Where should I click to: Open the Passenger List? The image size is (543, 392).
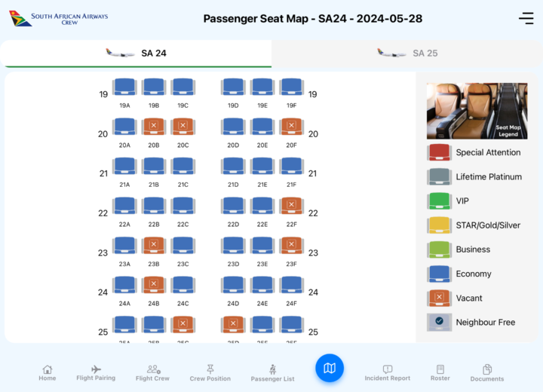tap(273, 374)
